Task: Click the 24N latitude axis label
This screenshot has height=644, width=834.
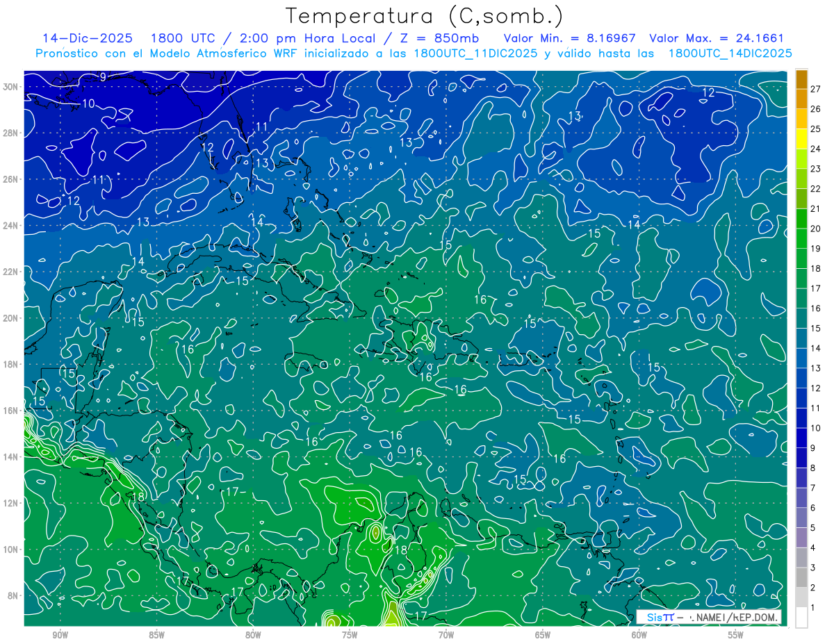Action: tap(12, 226)
